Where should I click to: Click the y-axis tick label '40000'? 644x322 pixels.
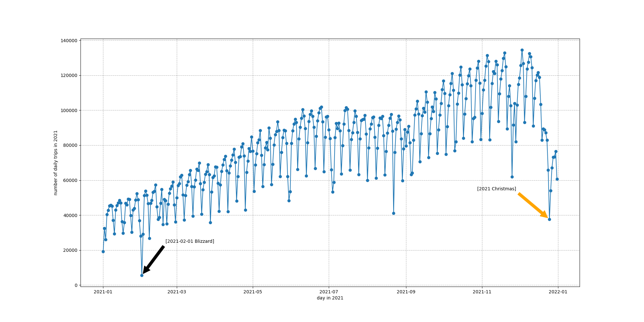(x=71, y=215)
